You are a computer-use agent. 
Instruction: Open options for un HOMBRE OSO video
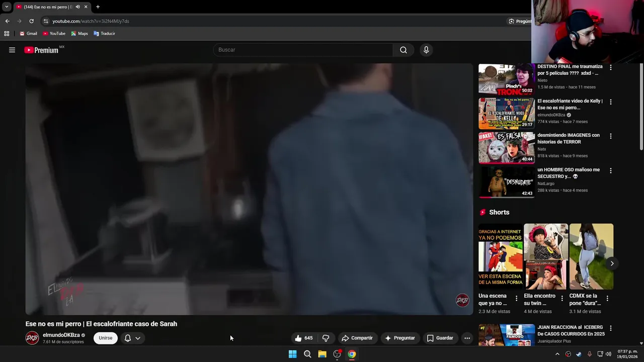pyautogui.click(x=611, y=171)
